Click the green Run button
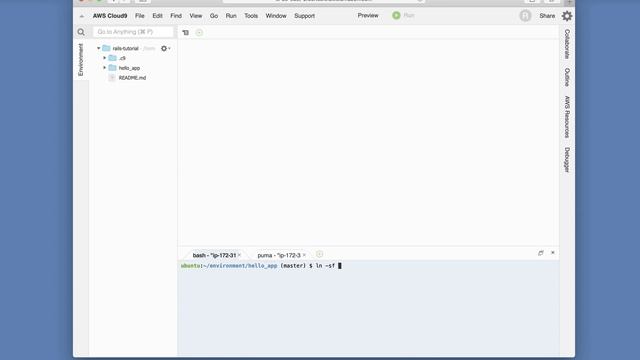The width and height of the screenshot is (640, 360). (x=403, y=16)
